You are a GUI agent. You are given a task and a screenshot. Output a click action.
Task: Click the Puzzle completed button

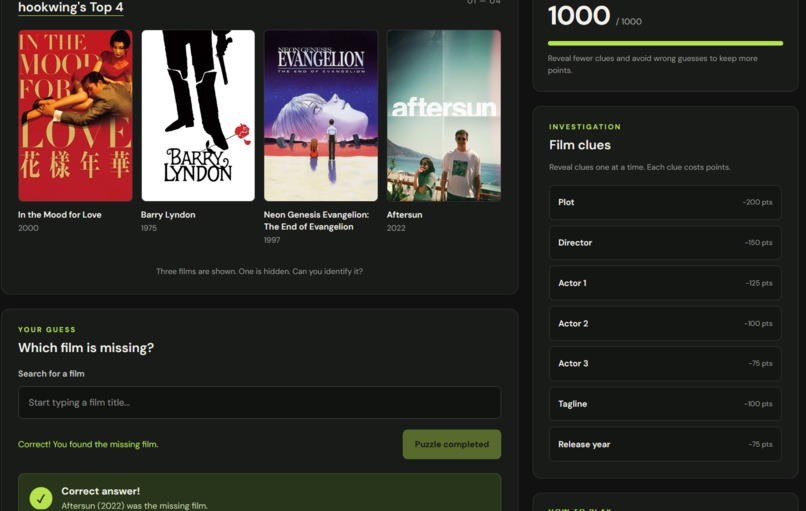(452, 444)
